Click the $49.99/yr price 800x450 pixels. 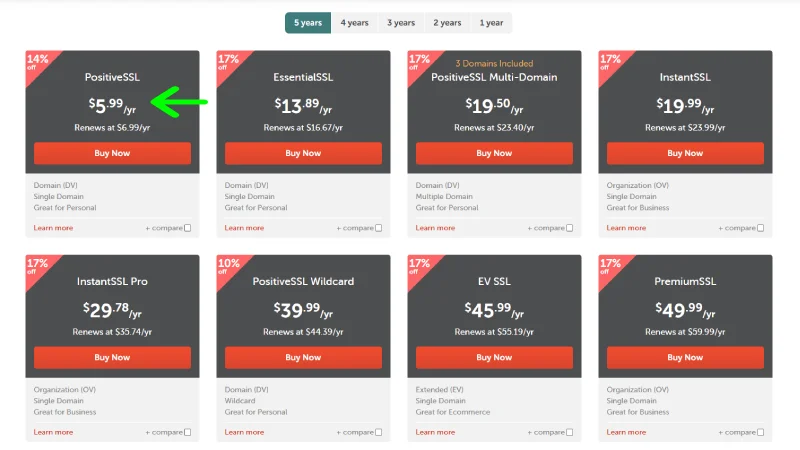[685, 310]
